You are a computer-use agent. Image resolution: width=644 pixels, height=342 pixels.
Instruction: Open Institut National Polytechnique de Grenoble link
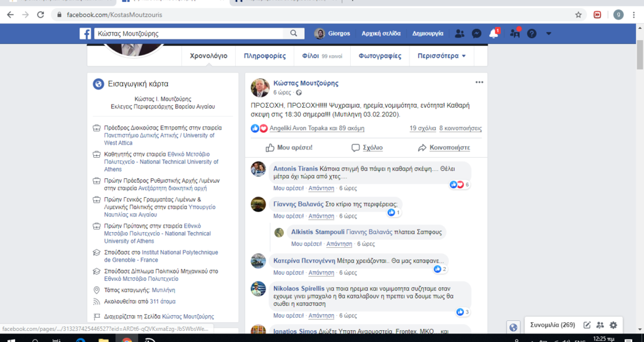click(x=161, y=256)
